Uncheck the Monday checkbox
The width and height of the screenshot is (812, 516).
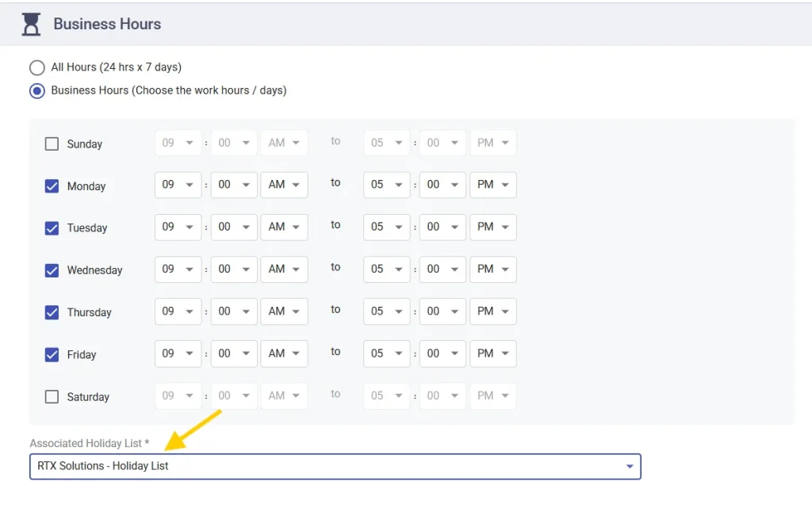pyautogui.click(x=52, y=186)
